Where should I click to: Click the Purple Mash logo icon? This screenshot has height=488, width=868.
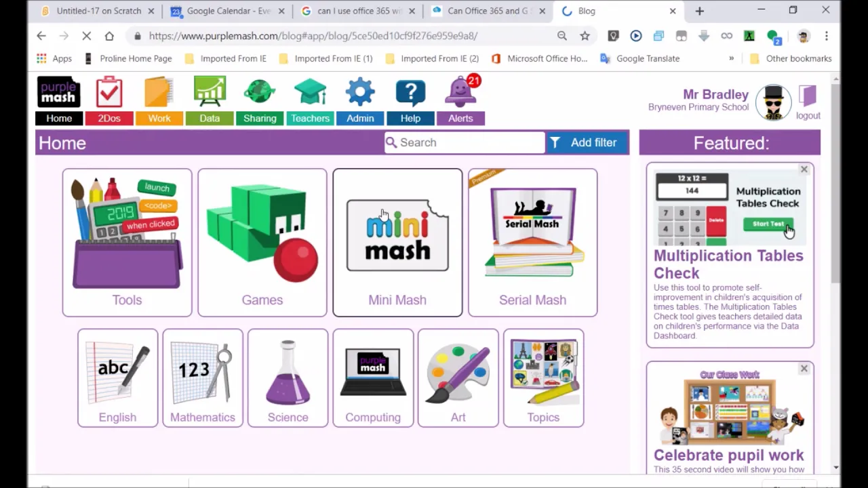tap(58, 91)
